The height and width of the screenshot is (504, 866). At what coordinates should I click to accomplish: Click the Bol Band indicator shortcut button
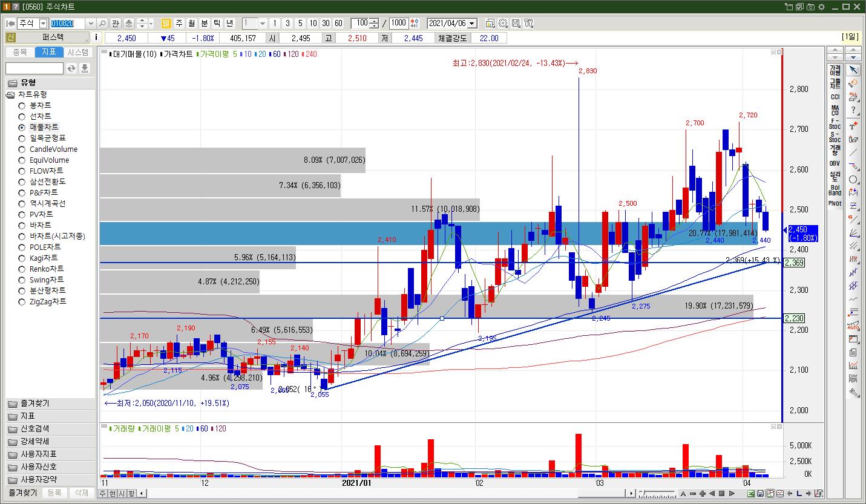click(x=835, y=190)
